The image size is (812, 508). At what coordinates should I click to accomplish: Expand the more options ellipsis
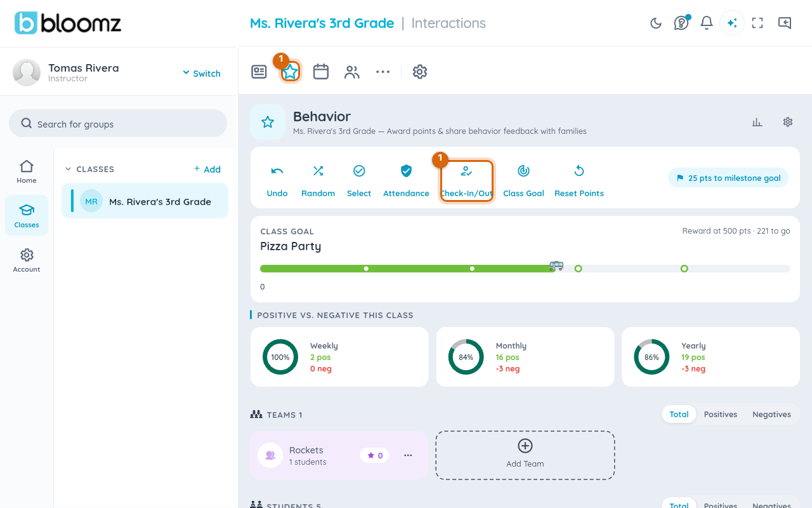383,72
